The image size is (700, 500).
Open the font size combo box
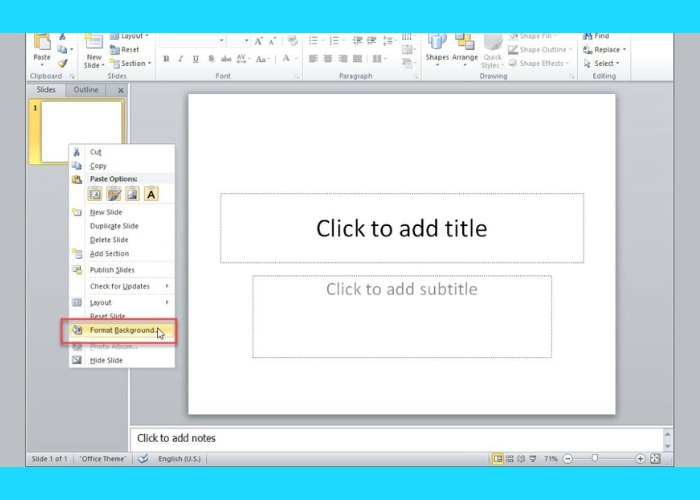(238, 40)
